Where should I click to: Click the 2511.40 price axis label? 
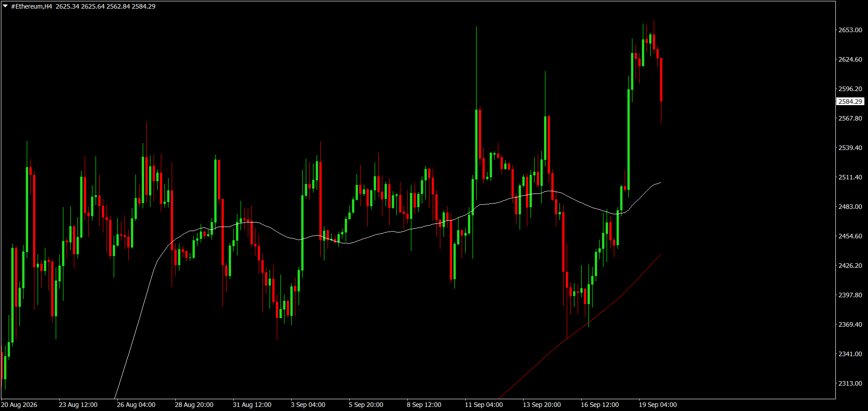pyautogui.click(x=850, y=177)
